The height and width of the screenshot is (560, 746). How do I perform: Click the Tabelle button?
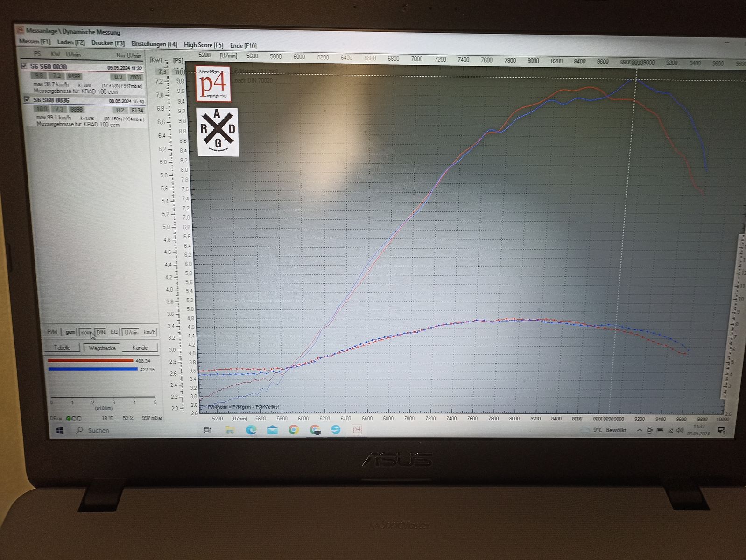coord(62,348)
